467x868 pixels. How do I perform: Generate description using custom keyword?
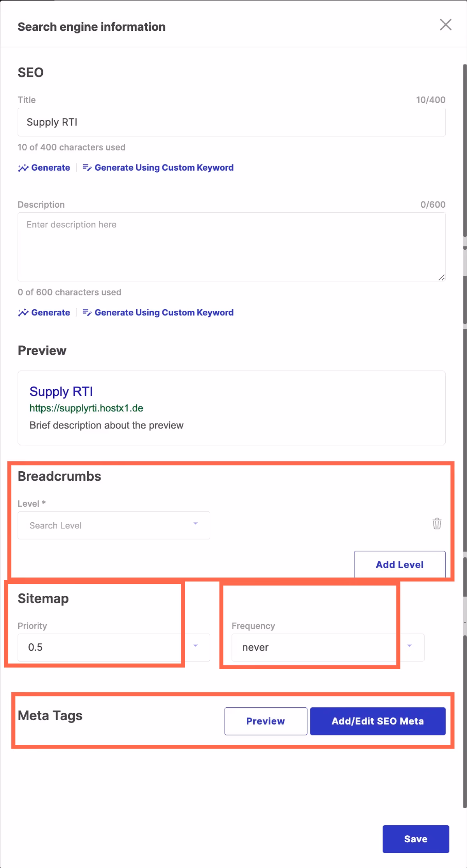(164, 313)
